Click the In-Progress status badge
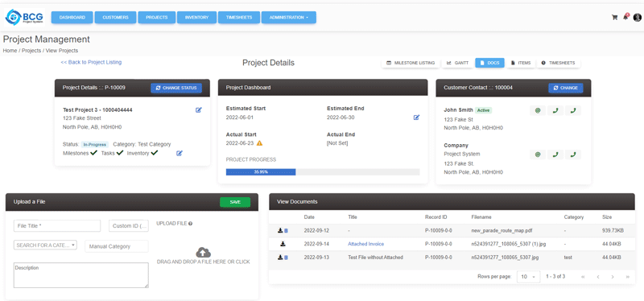Screen dimensions: 644x301 click(94, 145)
